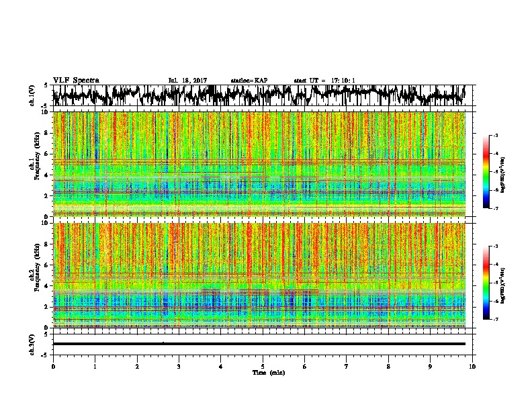The image size is (532, 411).
Task: Click the -4 label on ch.2 color bar
Action: tap(496, 264)
